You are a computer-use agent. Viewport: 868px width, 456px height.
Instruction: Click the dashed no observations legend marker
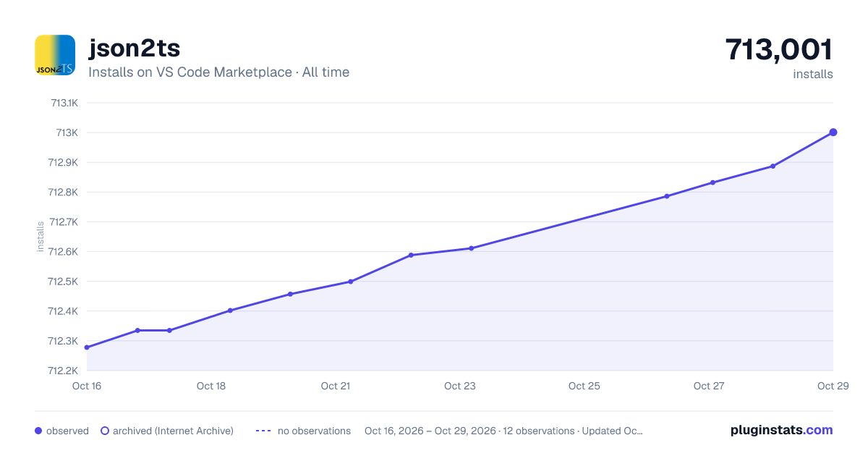coord(263,431)
